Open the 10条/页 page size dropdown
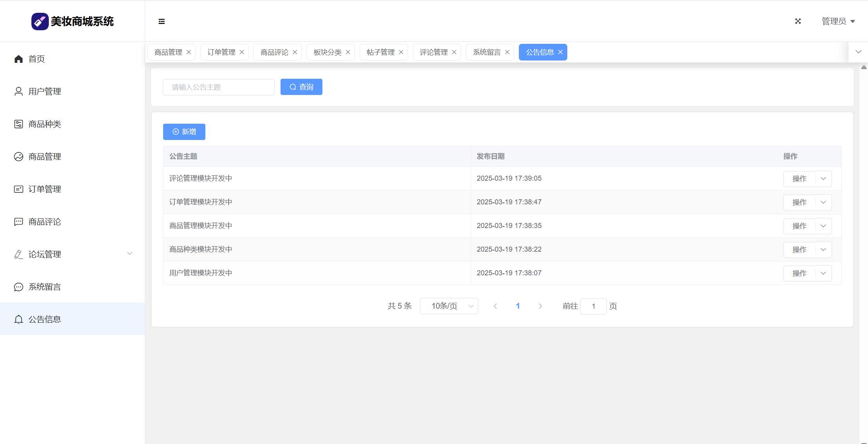Image resolution: width=868 pixels, height=444 pixels. pyautogui.click(x=449, y=306)
